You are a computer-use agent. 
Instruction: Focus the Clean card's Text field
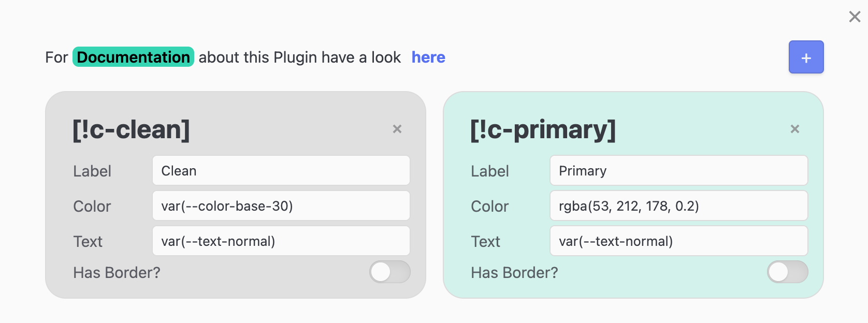[x=281, y=241]
